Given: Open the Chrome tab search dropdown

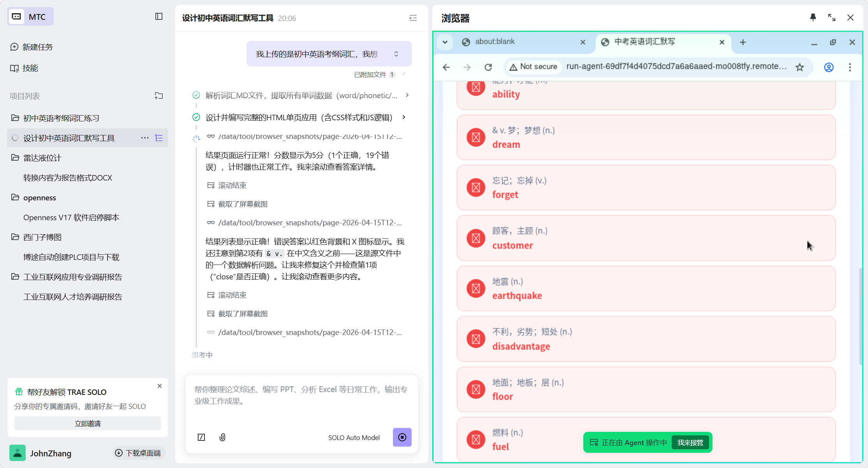Looking at the screenshot, I should coord(445,42).
